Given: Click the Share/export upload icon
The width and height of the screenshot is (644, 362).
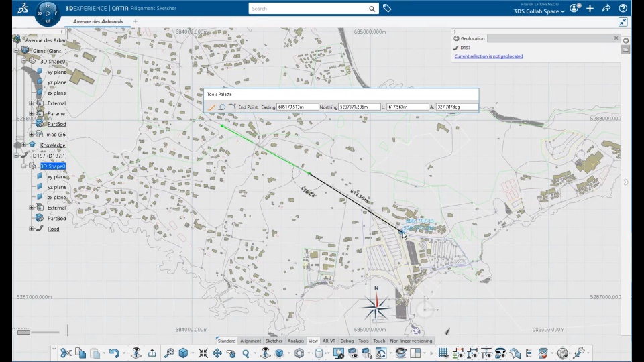Looking at the screenshot, I should click(152, 353).
